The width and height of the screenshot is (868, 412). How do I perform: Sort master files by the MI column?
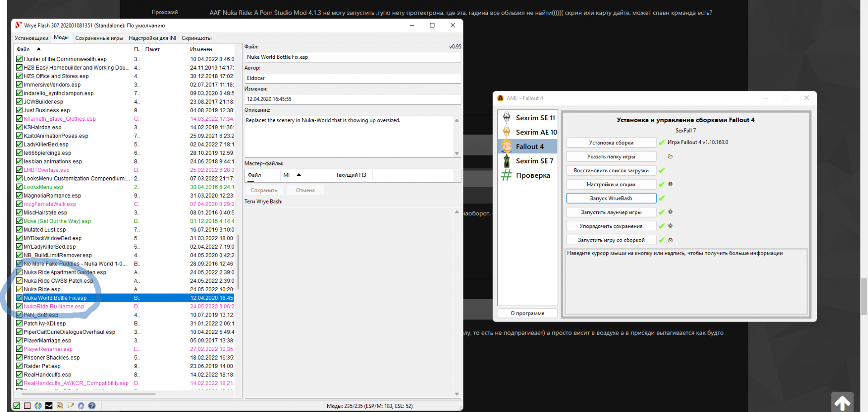[287, 175]
